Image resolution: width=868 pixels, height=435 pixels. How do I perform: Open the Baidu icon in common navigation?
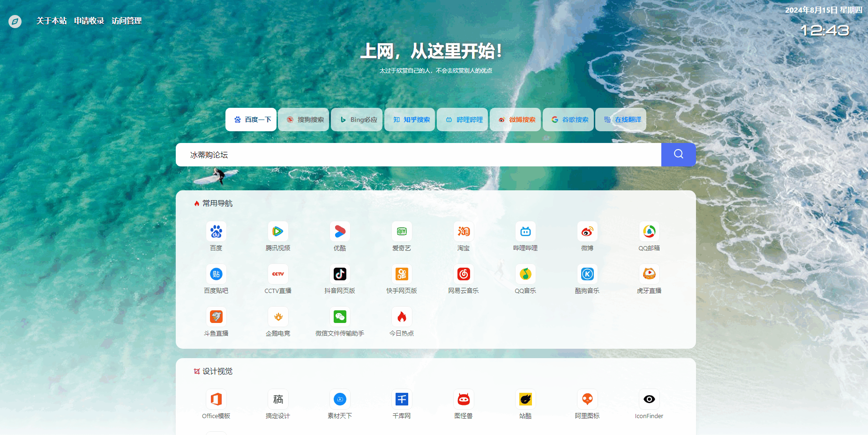click(x=216, y=232)
